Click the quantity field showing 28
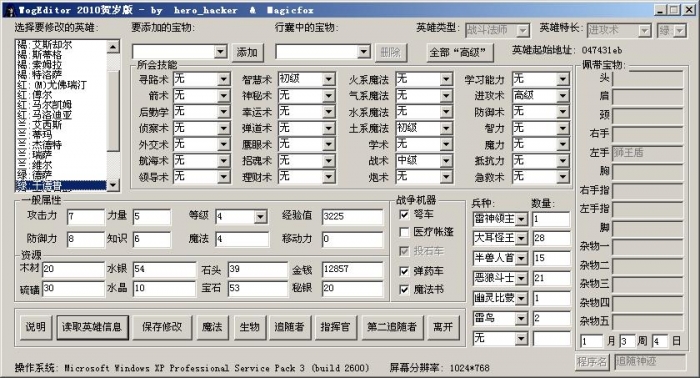 point(551,238)
